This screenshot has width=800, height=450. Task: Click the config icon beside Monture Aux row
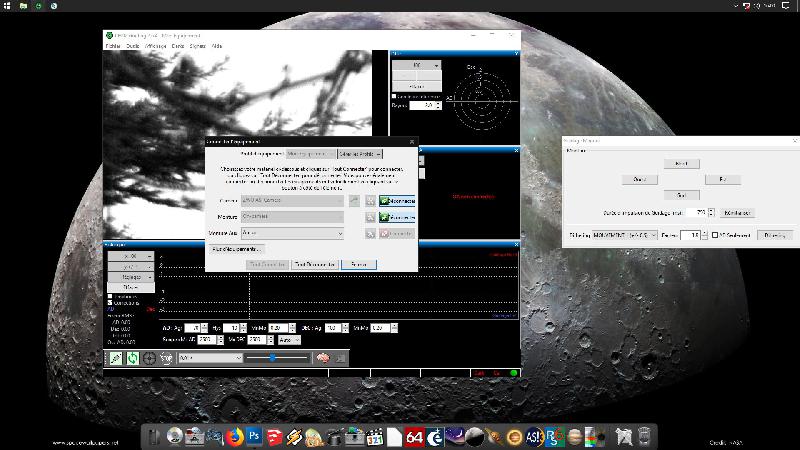coord(370,233)
